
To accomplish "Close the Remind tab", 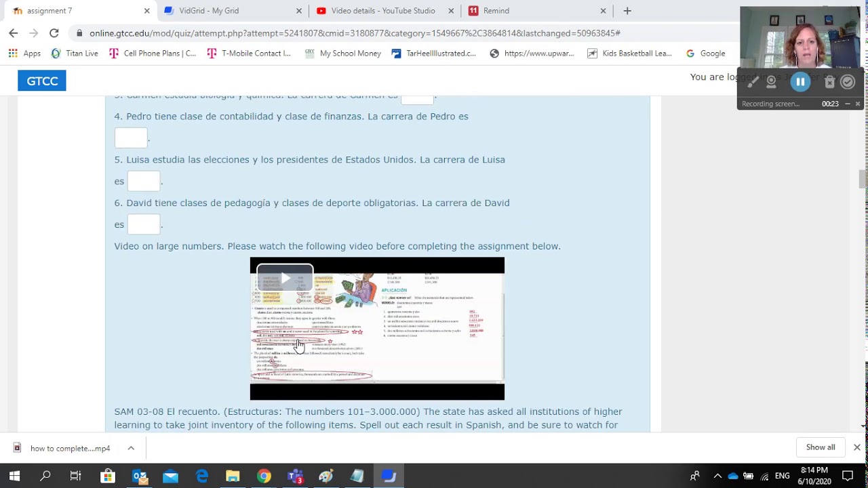I will (603, 11).
